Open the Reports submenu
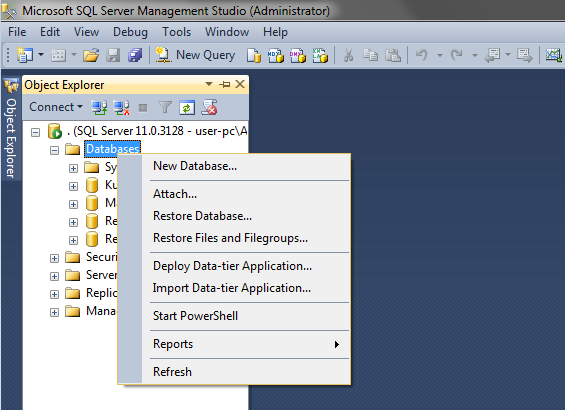Screen dimensions: 565x410 (x=234, y=344)
